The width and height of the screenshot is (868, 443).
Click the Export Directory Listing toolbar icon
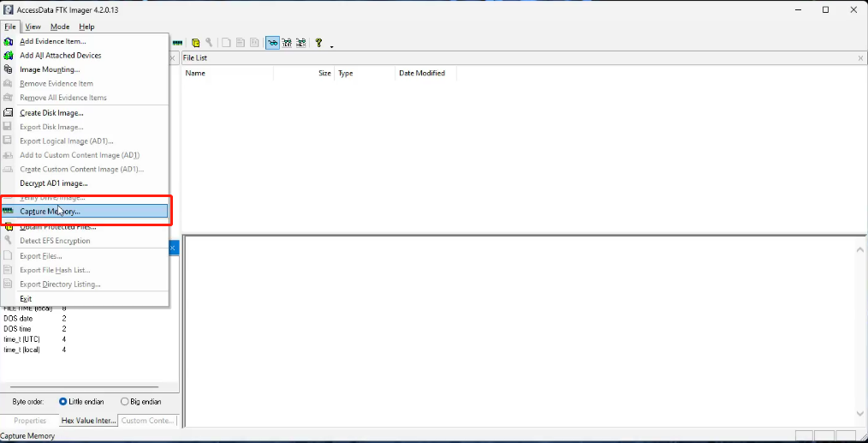pos(254,43)
